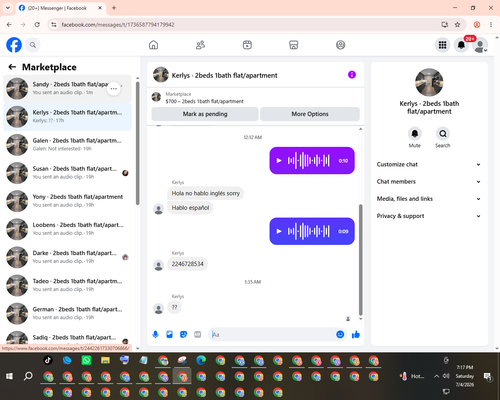Image resolution: width=500 pixels, height=400 pixels.
Task: Click the large listing photo in info panel
Action: tap(429, 83)
